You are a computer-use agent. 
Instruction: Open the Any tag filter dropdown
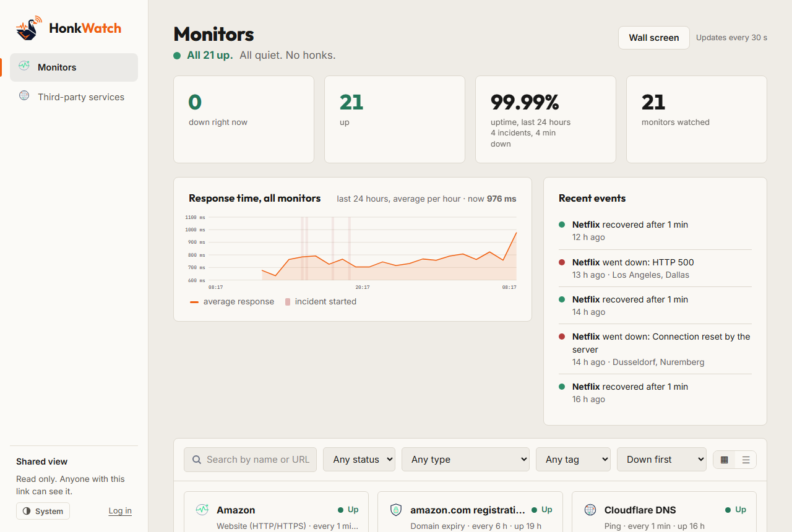573,460
